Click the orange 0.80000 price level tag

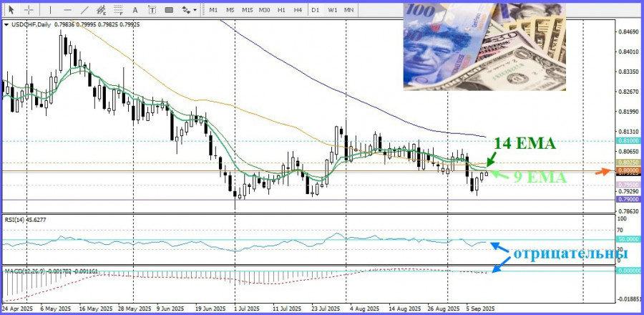[628, 172]
